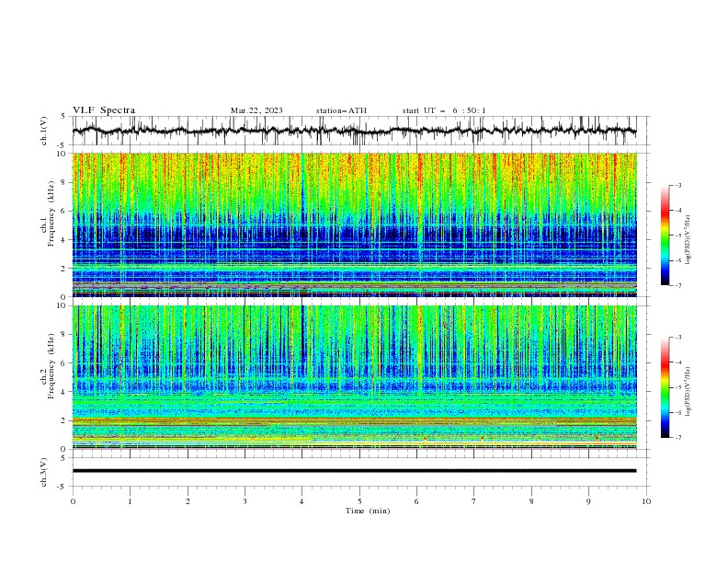This screenshot has width=728, height=563.
Task: Click the ch.1 spectrogram color bar
Action: [x=665, y=235]
